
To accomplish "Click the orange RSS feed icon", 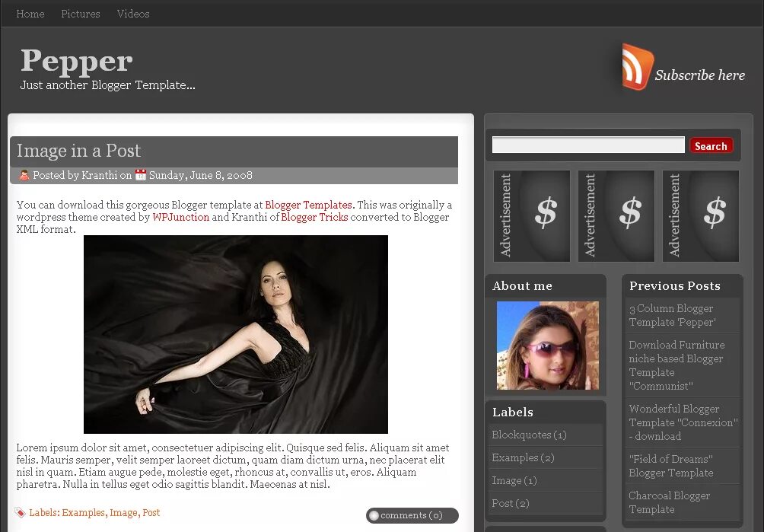I will click(638, 67).
